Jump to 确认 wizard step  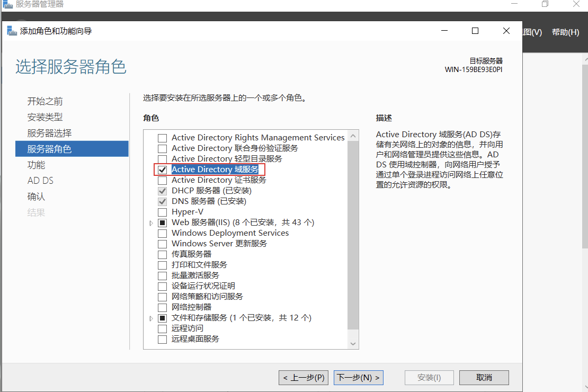pos(36,197)
